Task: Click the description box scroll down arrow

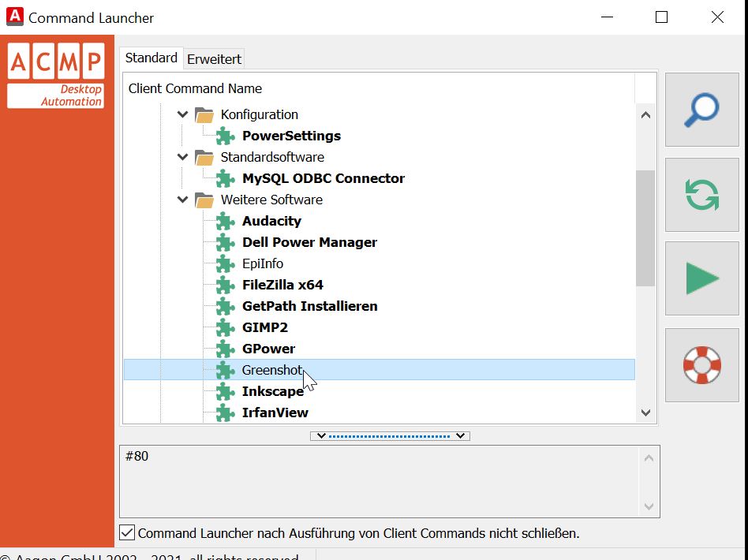Action: pyautogui.click(x=649, y=506)
